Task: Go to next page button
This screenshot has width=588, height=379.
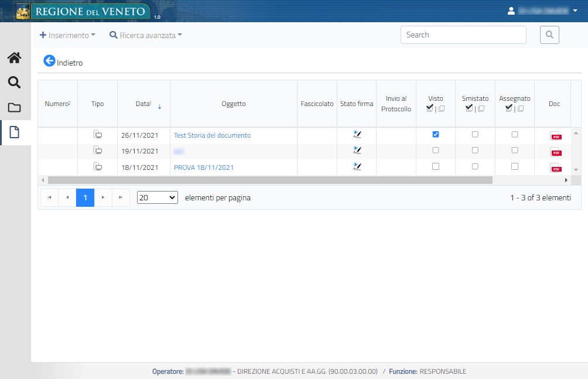Action: pyautogui.click(x=103, y=198)
